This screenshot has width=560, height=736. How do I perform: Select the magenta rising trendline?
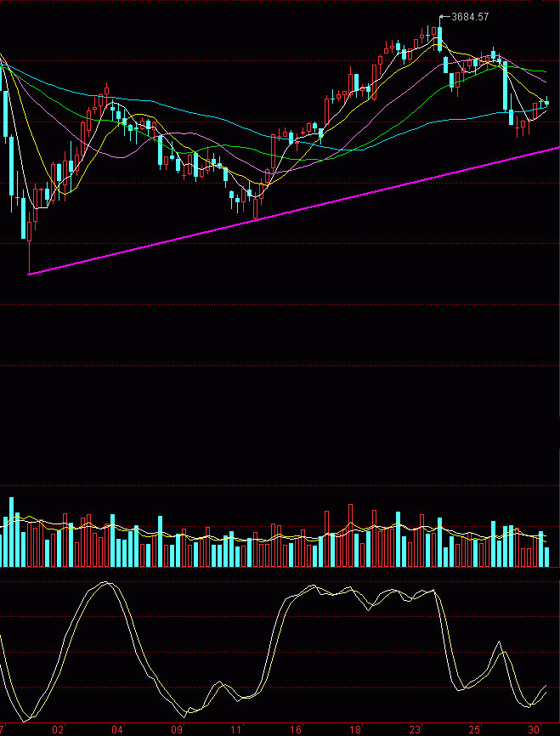tap(294, 211)
